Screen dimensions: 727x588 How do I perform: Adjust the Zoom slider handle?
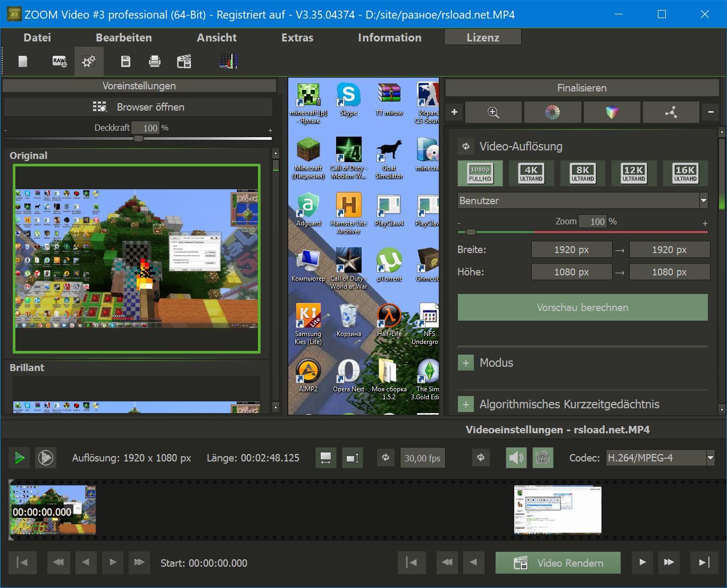click(x=471, y=232)
